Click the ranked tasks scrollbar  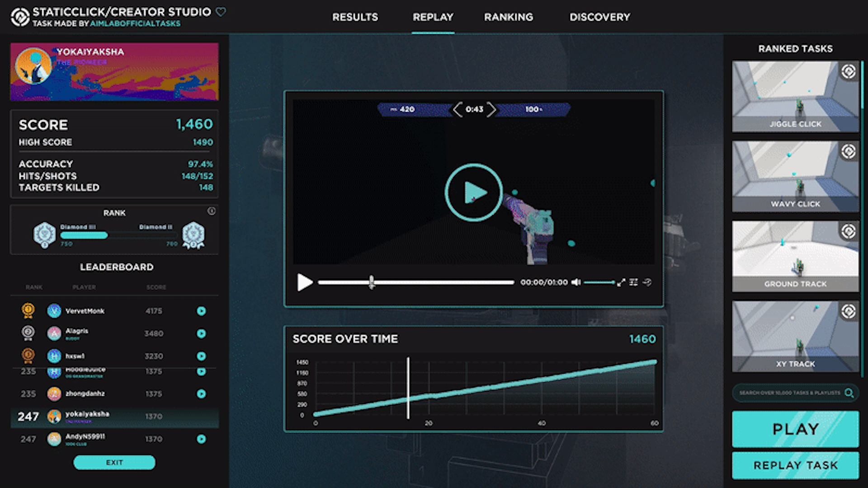863,85
